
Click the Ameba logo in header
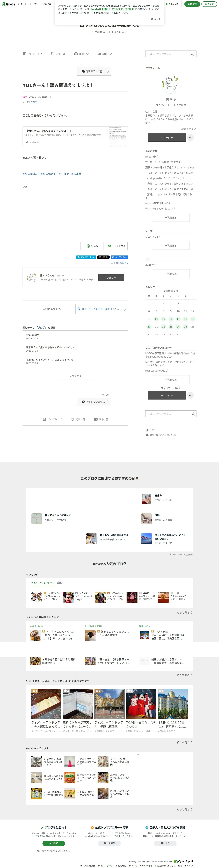pos(8,4)
